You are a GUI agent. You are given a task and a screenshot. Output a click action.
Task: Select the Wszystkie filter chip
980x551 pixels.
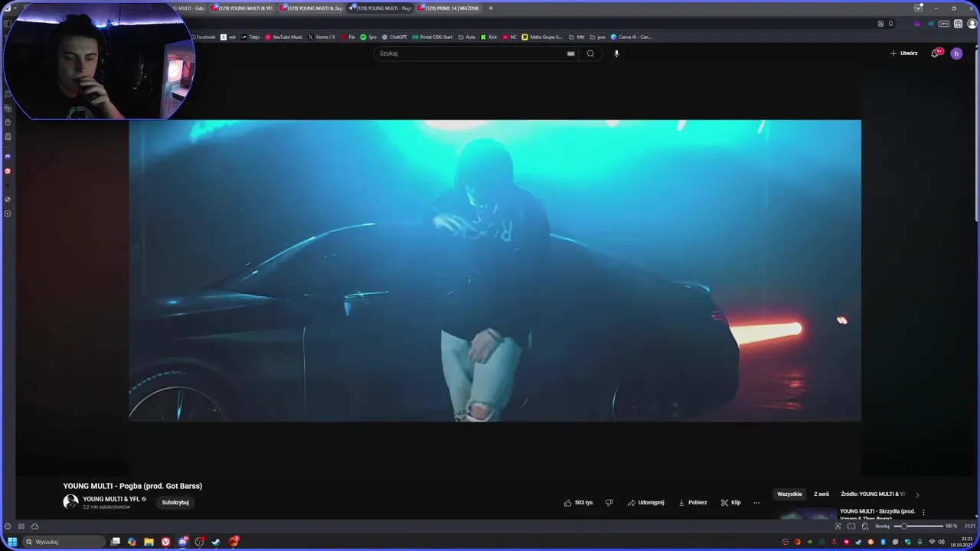pos(789,494)
